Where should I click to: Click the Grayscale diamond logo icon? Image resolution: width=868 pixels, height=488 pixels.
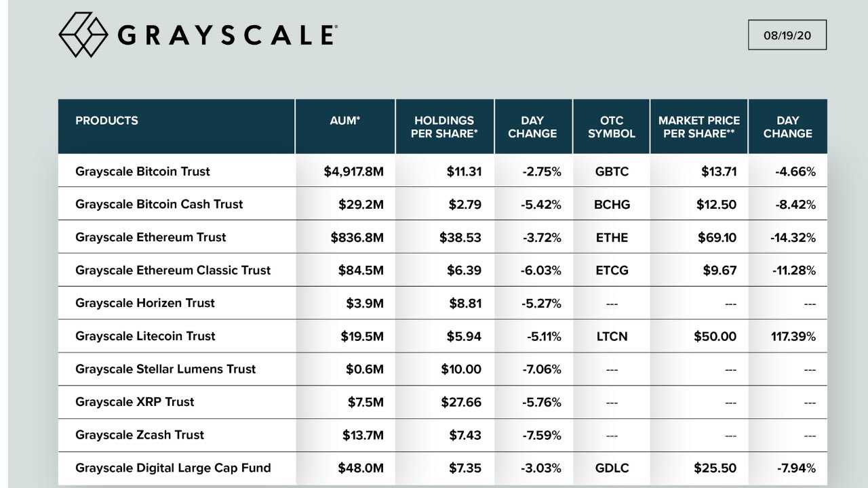[x=83, y=34]
